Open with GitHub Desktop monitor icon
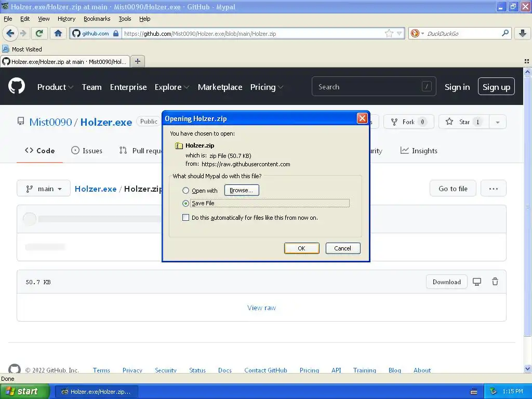Screen dimensions: 532x399 click(x=477, y=282)
